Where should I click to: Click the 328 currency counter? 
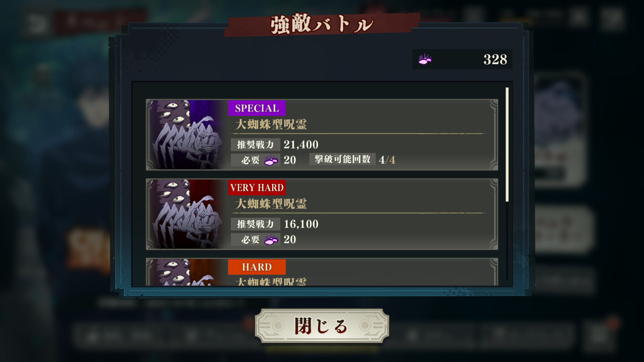coord(463,59)
